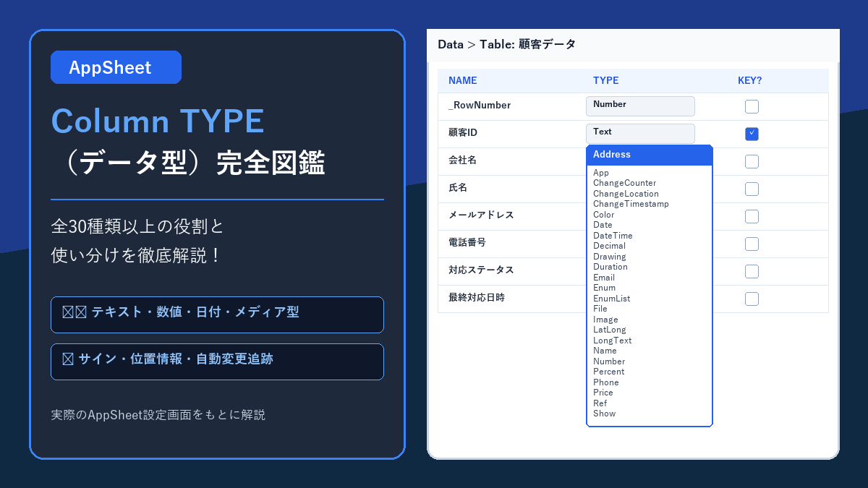Viewport: 868px width, 488px height.
Task: Click the AppSheet badge
Action: (x=116, y=67)
